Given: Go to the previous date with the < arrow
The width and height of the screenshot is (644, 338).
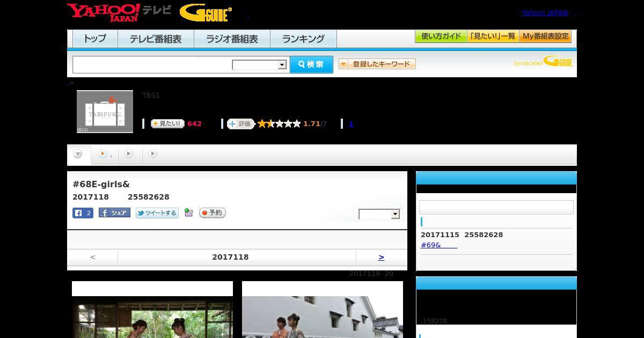Looking at the screenshot, I should click(92, 258).
